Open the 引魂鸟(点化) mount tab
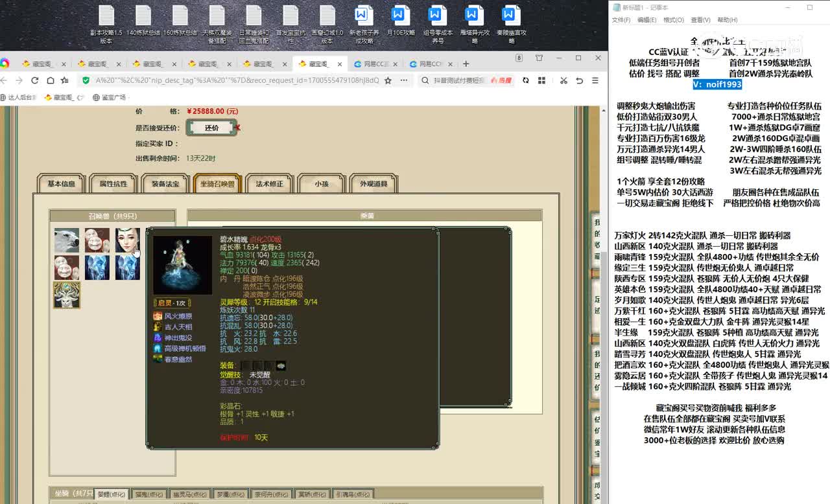Image resolution: width=830 pixels, height=504 pixels. click(x=353, y=494)
